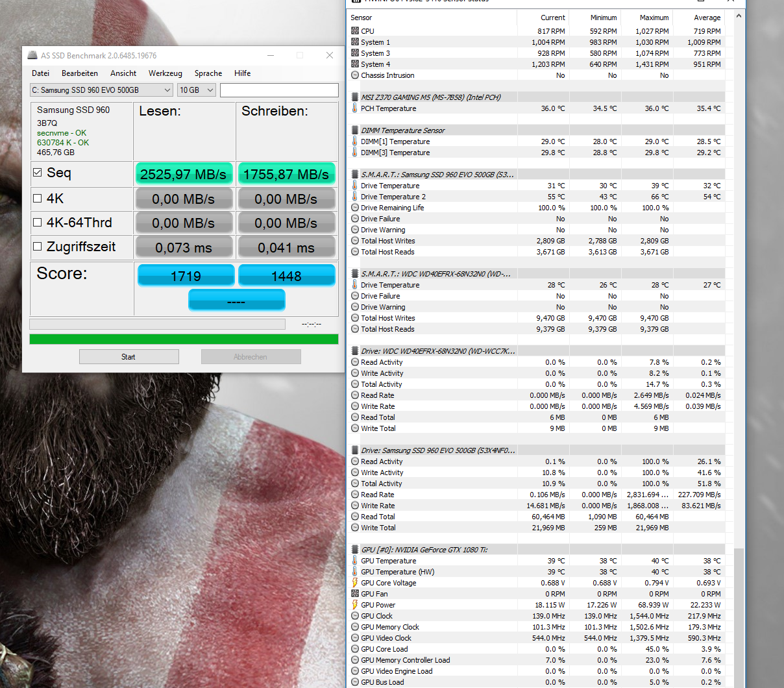Open the Sprache menu
The width and height of the screenshot is (784, 688).
point(208,73)
